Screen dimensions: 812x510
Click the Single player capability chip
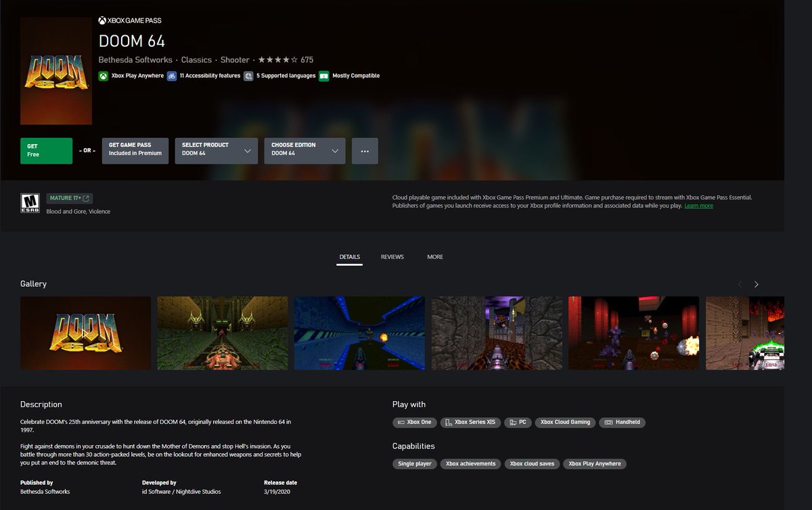(x=414, y=464)
